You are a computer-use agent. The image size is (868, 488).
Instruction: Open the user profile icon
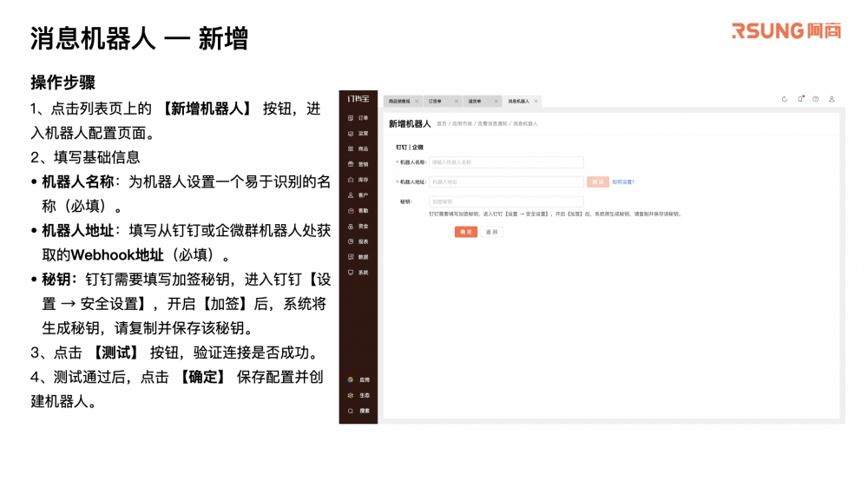832,99
